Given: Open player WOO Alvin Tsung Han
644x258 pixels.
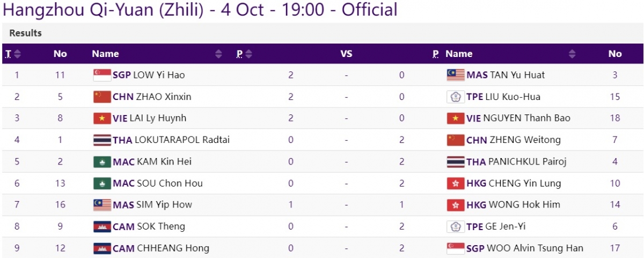Looking at the screenshot, I should 535,248.
